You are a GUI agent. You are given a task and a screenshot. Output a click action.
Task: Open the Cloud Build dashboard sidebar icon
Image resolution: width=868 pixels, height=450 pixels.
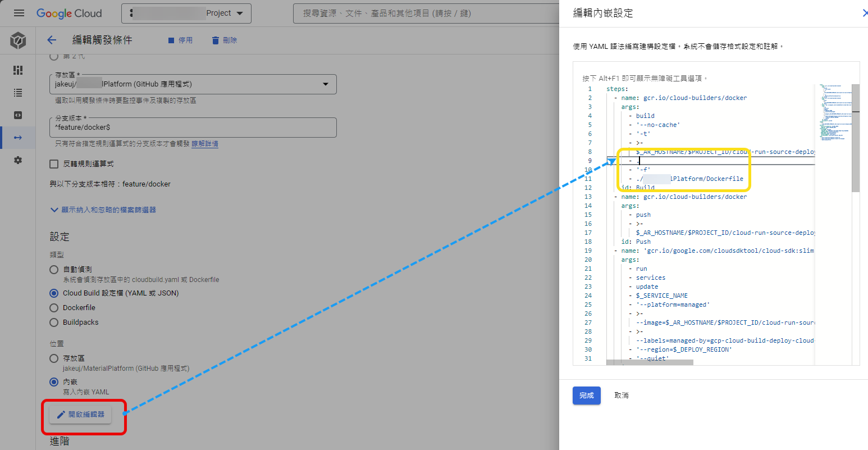click(x=18, y=70)
